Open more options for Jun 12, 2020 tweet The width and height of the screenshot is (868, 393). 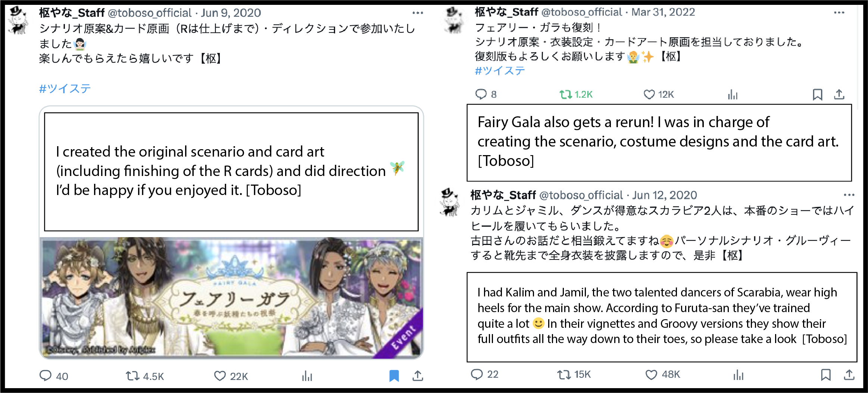[x=849, y=195]
